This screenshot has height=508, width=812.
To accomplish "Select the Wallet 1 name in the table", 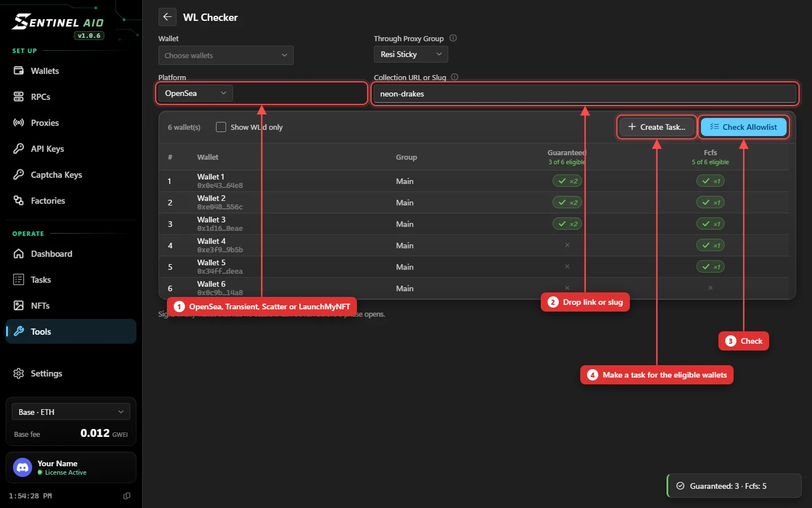I will (211, 177).
